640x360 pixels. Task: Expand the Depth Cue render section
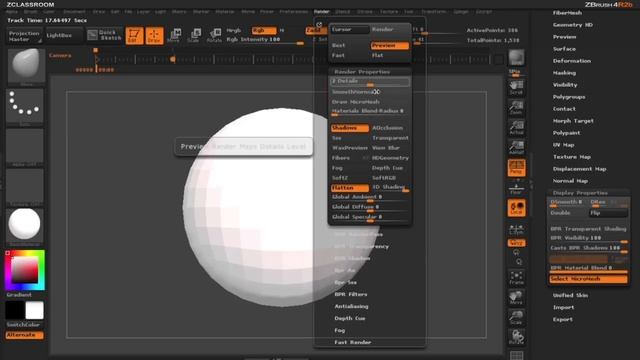click(x=350, y=318)
